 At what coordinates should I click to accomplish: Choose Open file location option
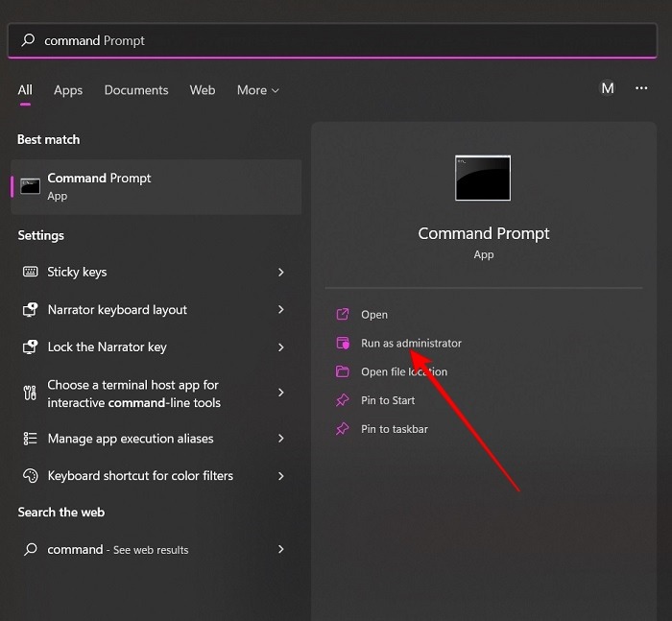coord(403,372)
